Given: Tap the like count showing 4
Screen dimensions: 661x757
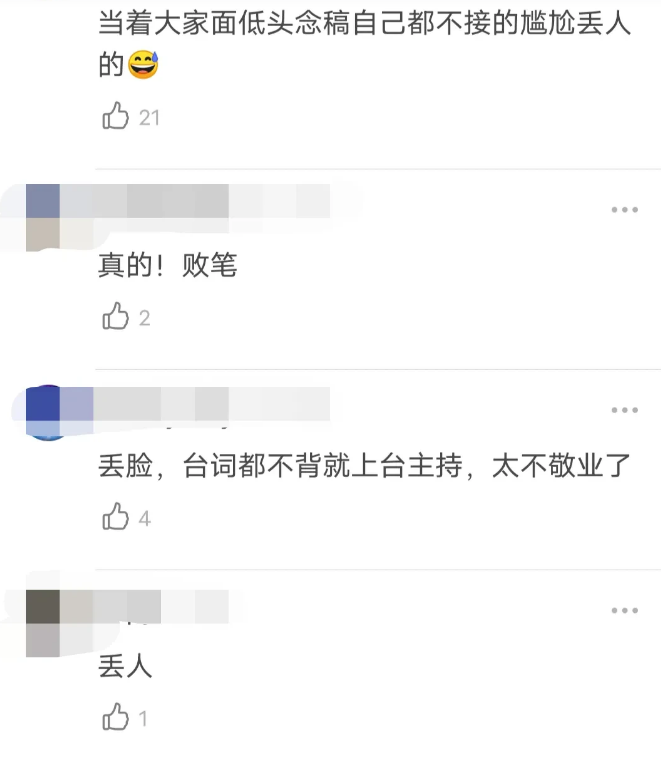Looking at the screenshot, I should pos(145,519).
